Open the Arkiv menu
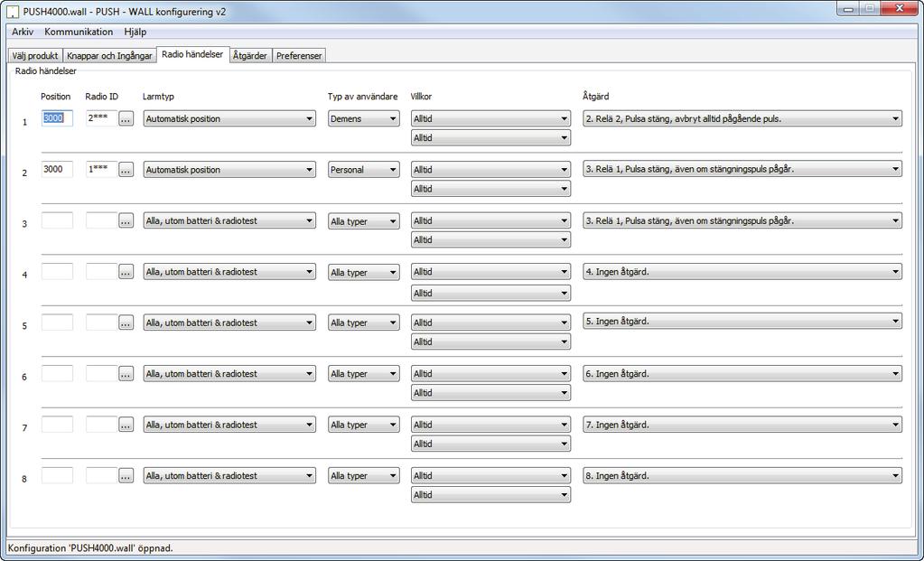The height and width of the screenshot is (561, 924). pos(23,32)
